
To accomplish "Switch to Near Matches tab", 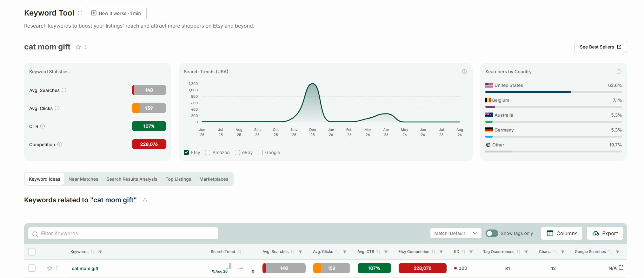I will (x=83, y=179).
